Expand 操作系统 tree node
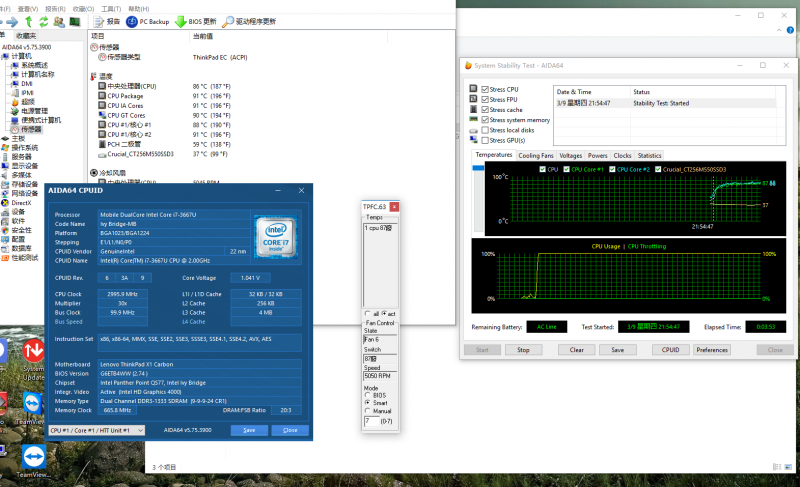This screenshot has width=800, height=487. (24, 148)
